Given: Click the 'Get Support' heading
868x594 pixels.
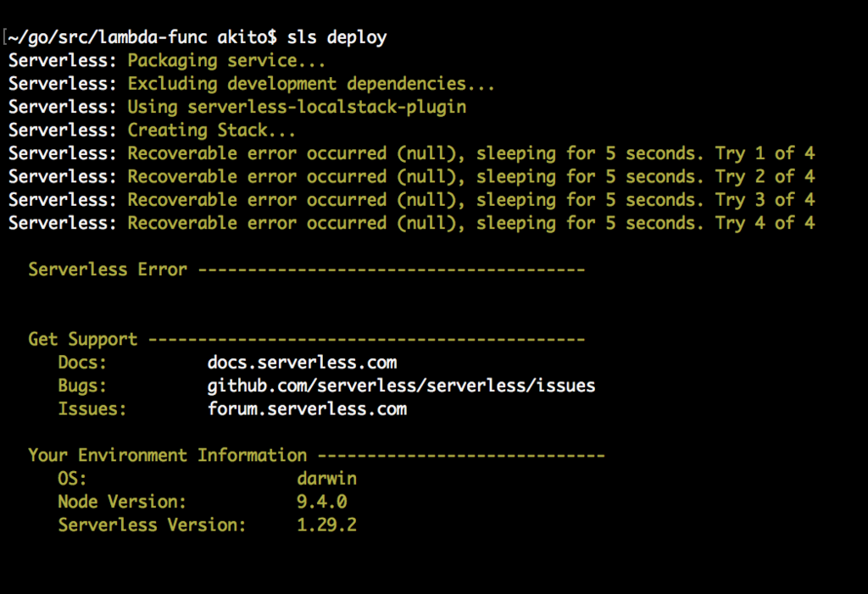Looking at the screenshot, I should pyautogui.click(x=82, y=339).
